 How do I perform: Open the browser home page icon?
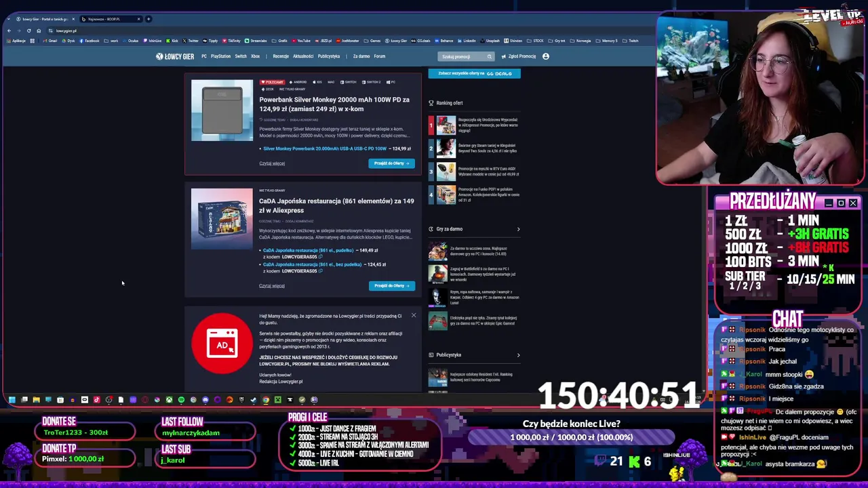tap(39, 30)
